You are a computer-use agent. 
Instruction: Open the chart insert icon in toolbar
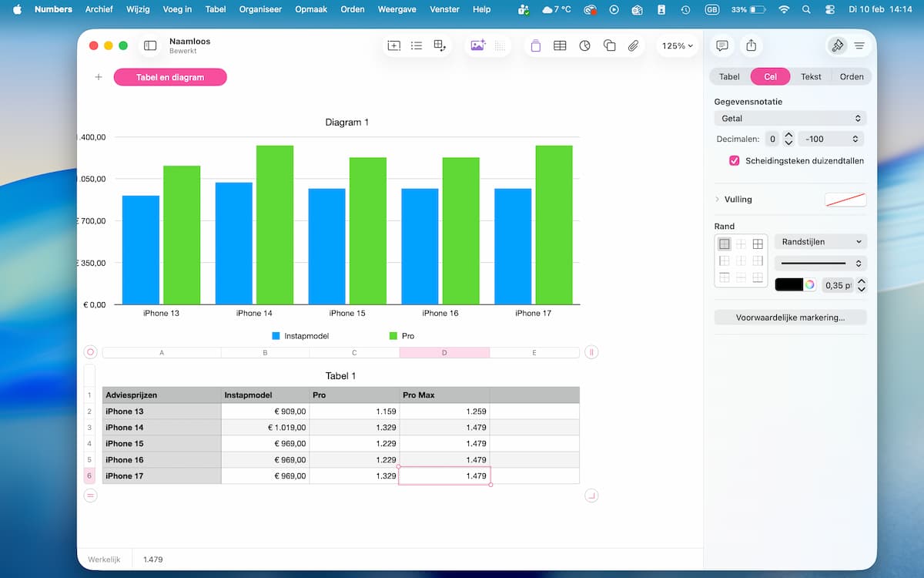tap(584, 46)
